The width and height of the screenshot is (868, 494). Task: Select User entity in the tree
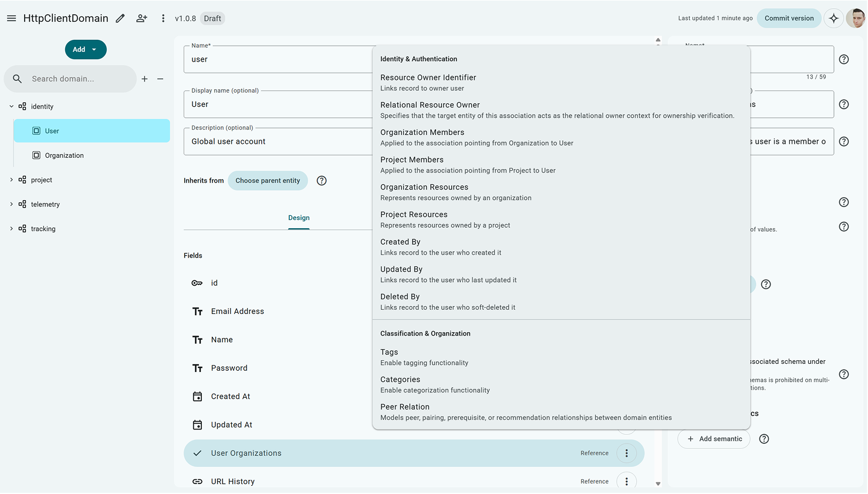point(92,131)
